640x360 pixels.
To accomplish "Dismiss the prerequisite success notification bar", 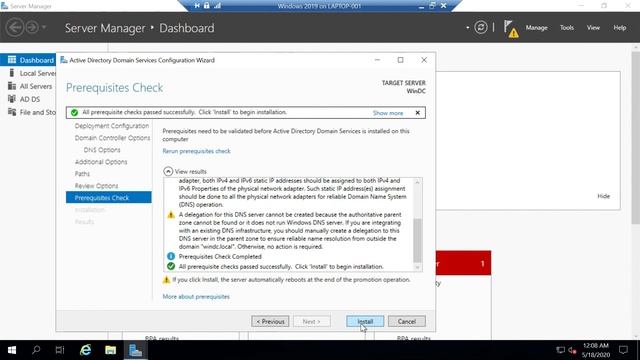I will pyautogui.click(x=418, y=113).
